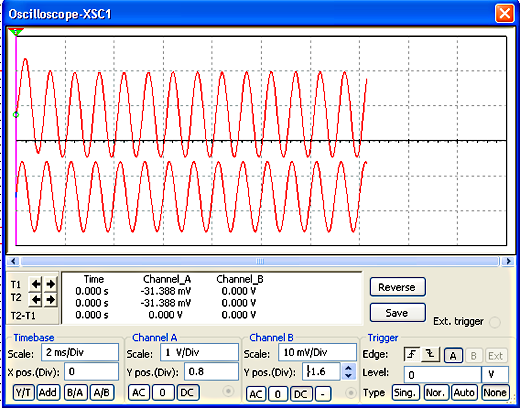520x408 pixels.
Task: Switch to B/A display mode
Action: (x=75, y=393)
